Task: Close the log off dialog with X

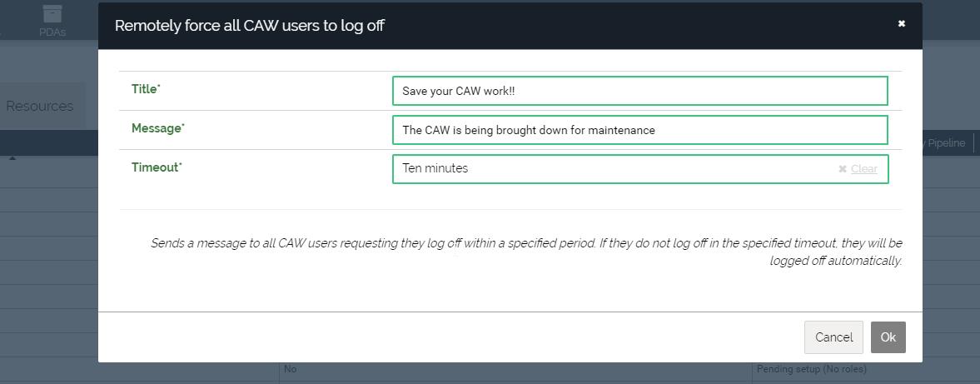Action: (x=901, y=24)
